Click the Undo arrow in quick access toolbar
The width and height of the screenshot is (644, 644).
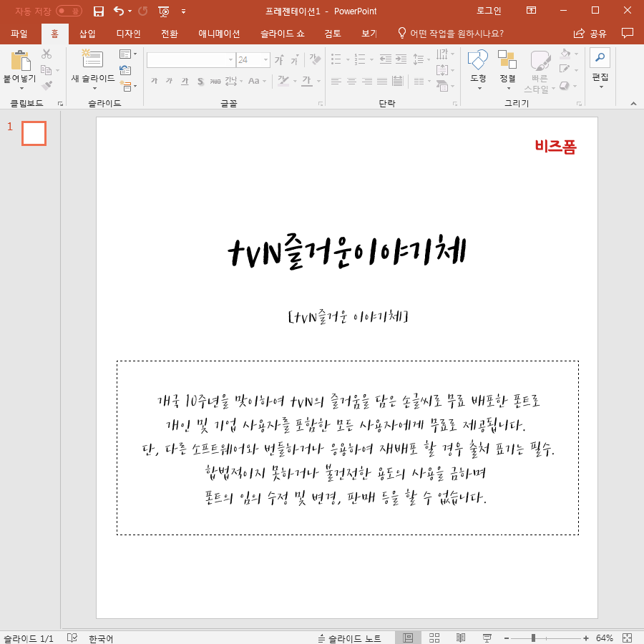tap(117, 11)
